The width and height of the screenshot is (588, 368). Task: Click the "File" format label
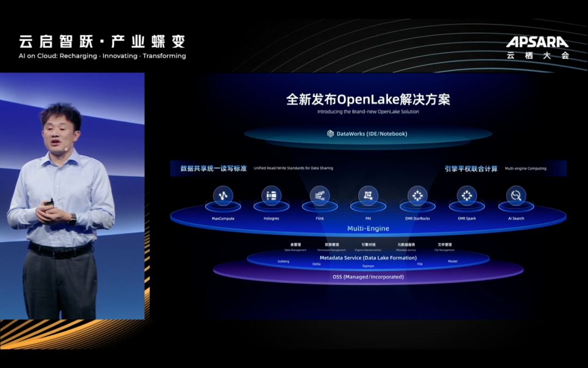tap(420, 264)
